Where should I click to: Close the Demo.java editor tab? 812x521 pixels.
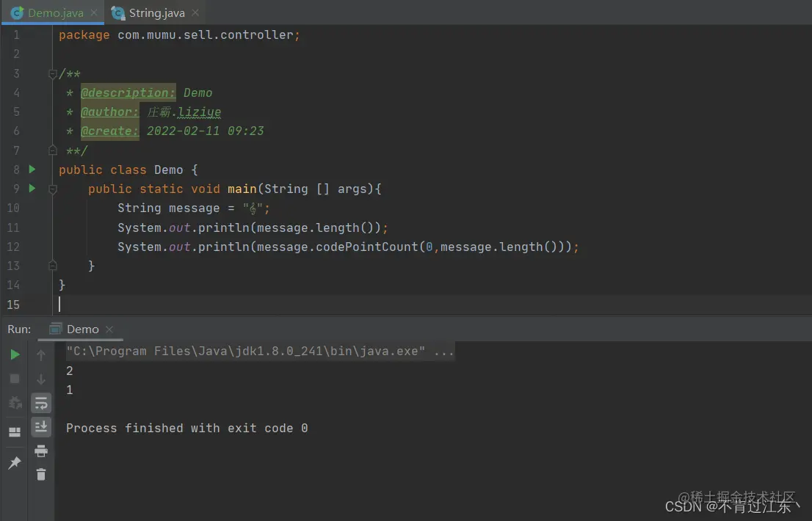pyautogui.click(x=94, y=12)
